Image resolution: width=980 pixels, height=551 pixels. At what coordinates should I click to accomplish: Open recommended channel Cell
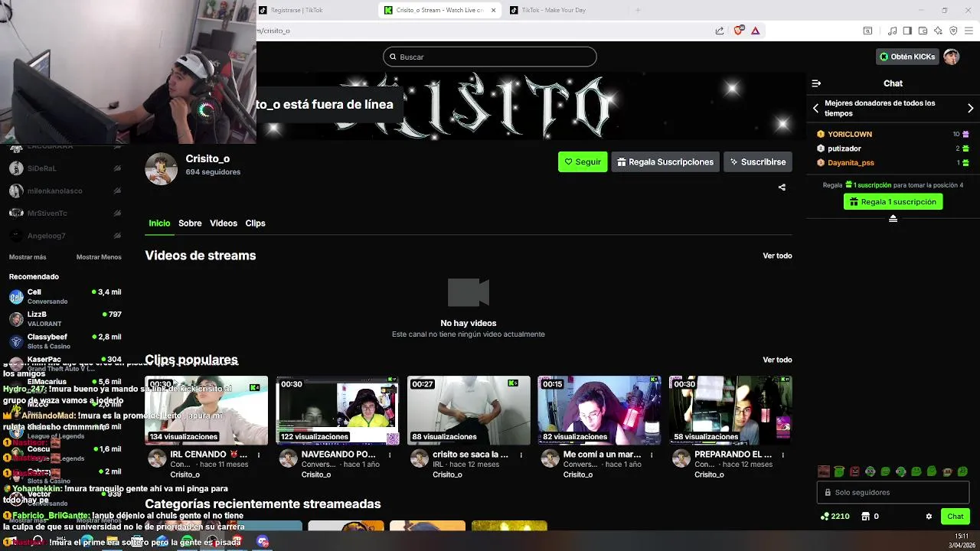tap(65, 296)
